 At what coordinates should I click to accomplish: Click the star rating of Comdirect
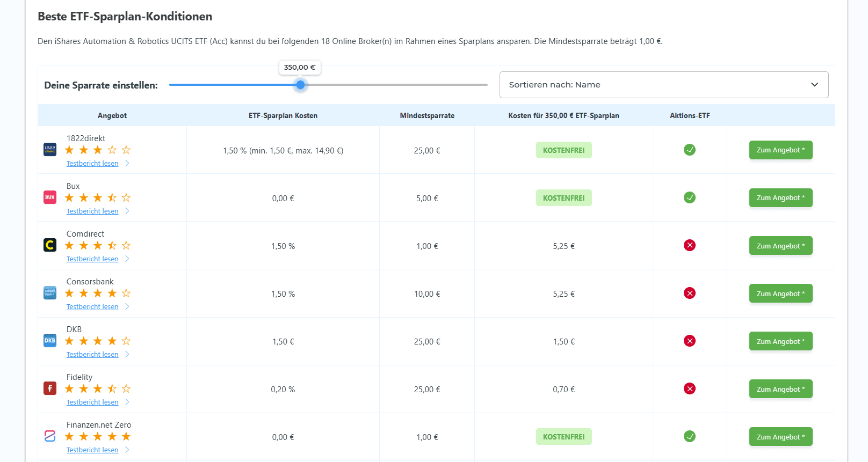tap(98, 245)
